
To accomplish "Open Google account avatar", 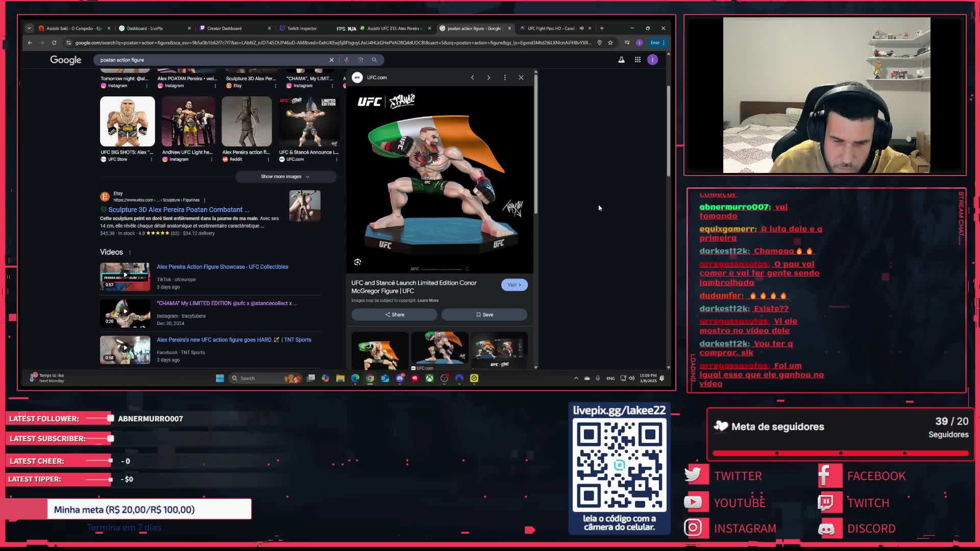I will click(652, 60).
